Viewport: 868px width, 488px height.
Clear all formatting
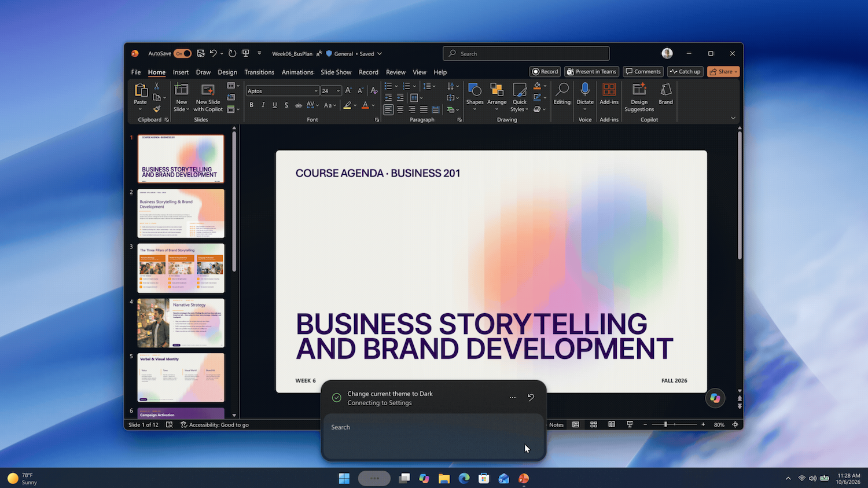pyautogui.click(x=374, y=90)
